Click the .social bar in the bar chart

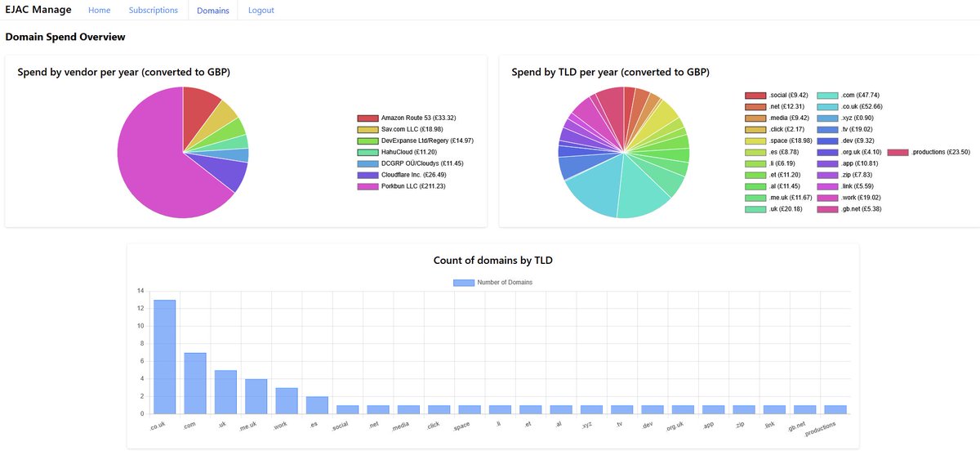348,410
